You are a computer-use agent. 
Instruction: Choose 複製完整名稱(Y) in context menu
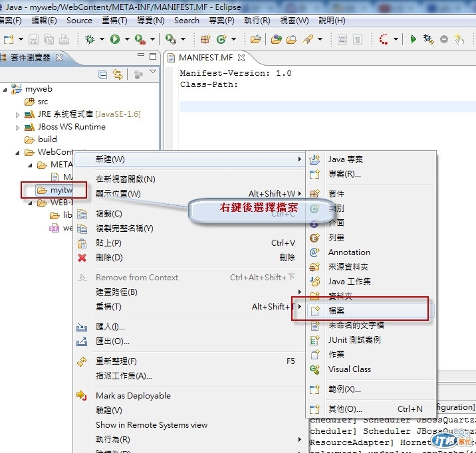click(x=189, y=228)
